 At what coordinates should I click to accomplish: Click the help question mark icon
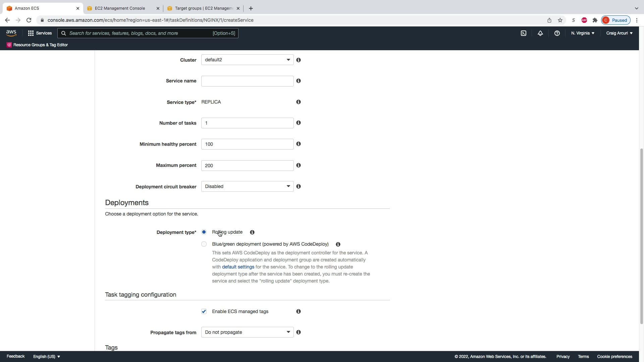(557, 33)
